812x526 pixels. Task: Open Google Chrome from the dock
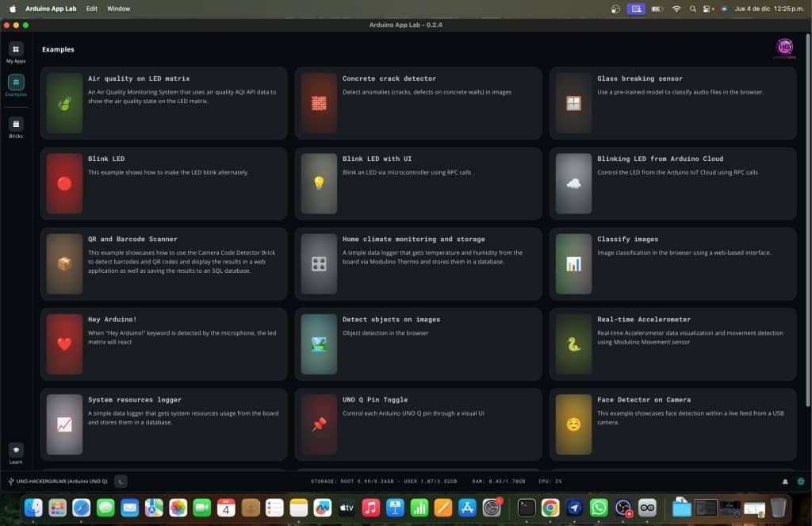(550, 507)
